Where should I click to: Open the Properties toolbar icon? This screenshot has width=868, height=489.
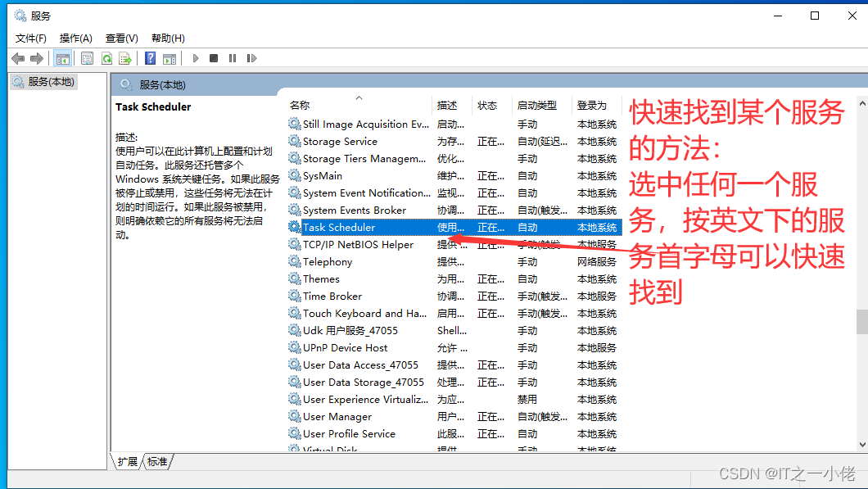(x=87, y=58)
